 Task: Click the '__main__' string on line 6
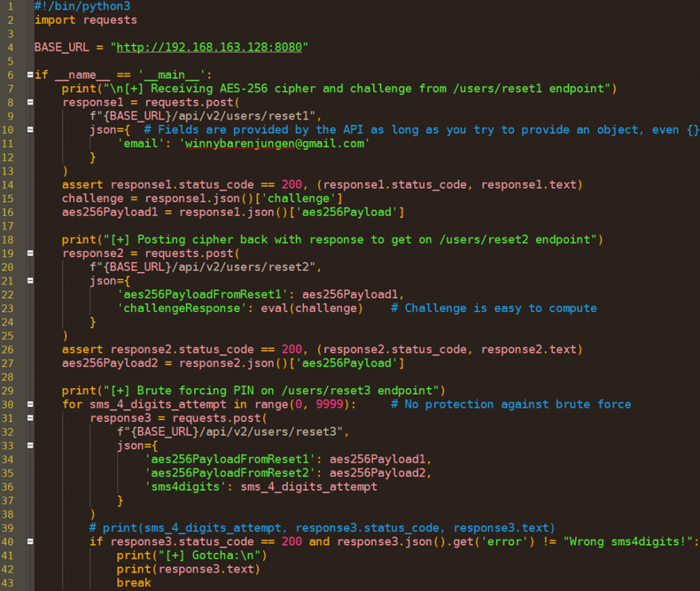click(x=172, y=75)
